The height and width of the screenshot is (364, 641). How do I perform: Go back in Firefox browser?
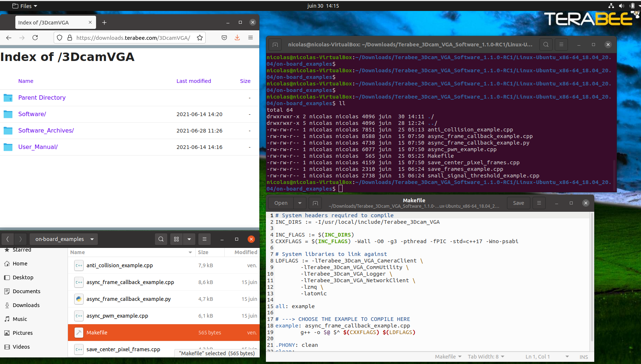[9, 38]
